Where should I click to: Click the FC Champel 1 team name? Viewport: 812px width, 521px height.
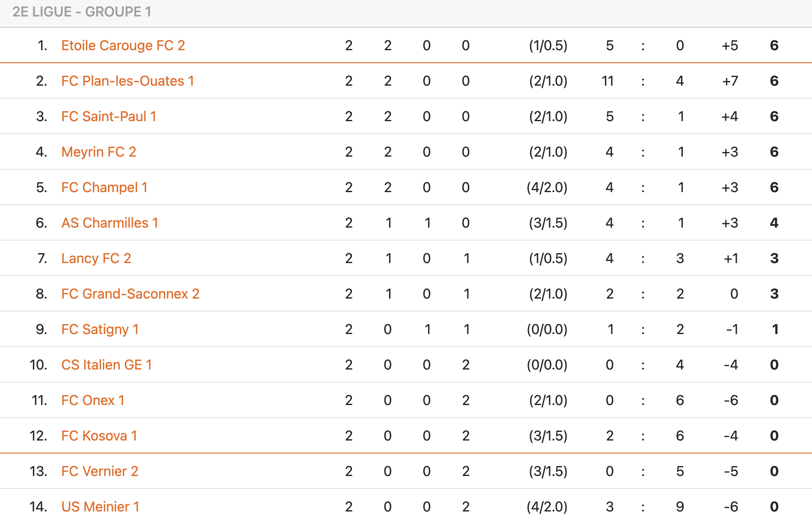tap(105, 187)
